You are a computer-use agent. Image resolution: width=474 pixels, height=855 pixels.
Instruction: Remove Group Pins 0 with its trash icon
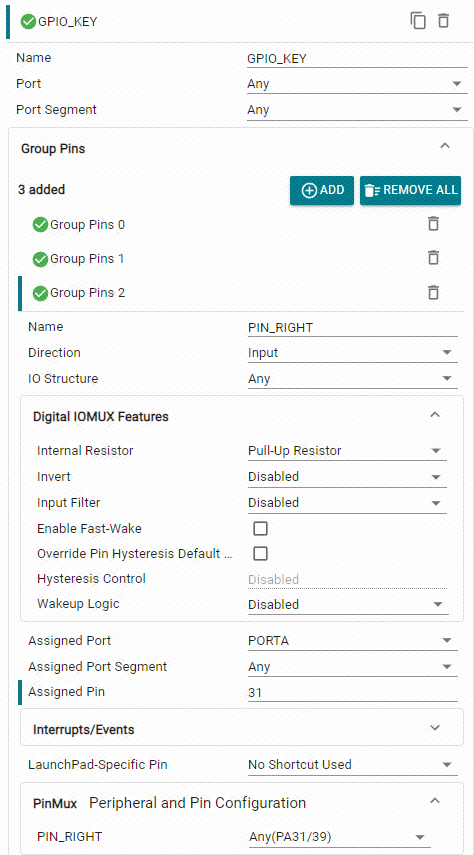pyautogui.click(x=433, y=224)
